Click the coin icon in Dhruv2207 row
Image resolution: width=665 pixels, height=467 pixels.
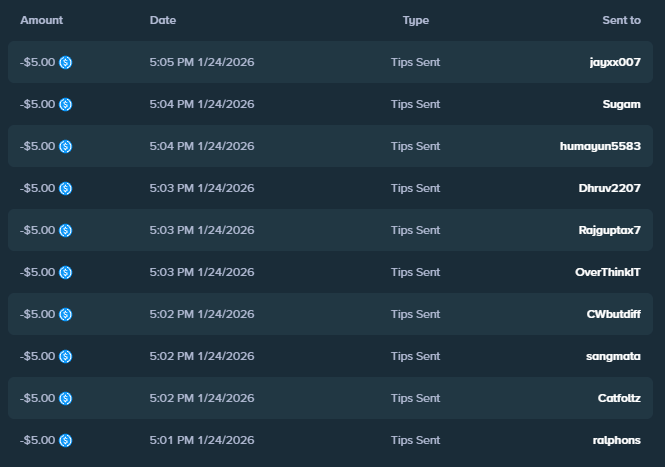[65, 188]
